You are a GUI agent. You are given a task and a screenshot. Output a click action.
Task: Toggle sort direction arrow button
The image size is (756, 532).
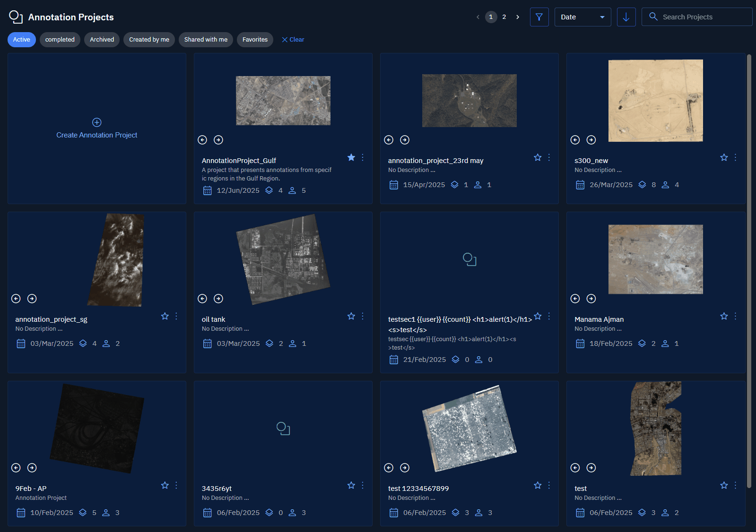coord(626,17)
